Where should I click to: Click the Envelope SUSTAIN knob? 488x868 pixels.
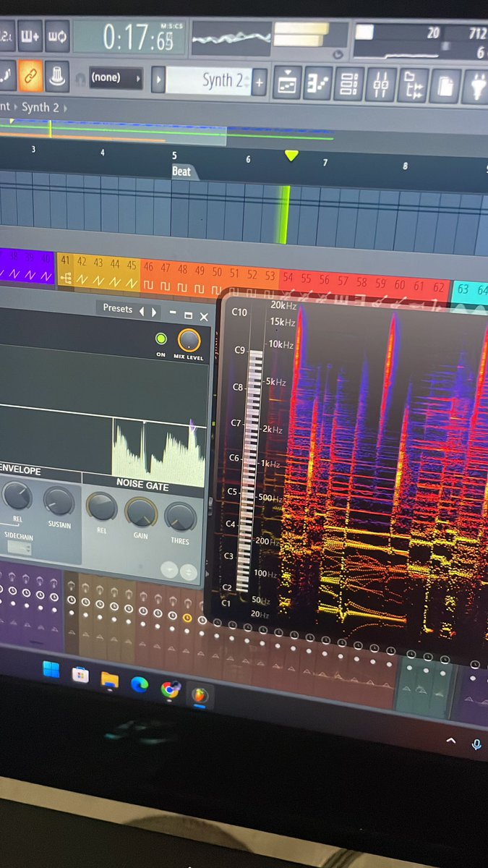(x=59, y=501)
